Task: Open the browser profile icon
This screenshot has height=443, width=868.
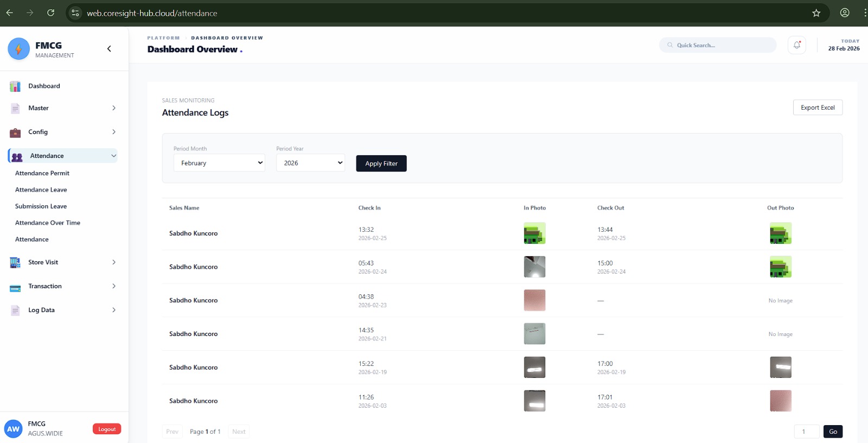Action: (x=844, y=13)
